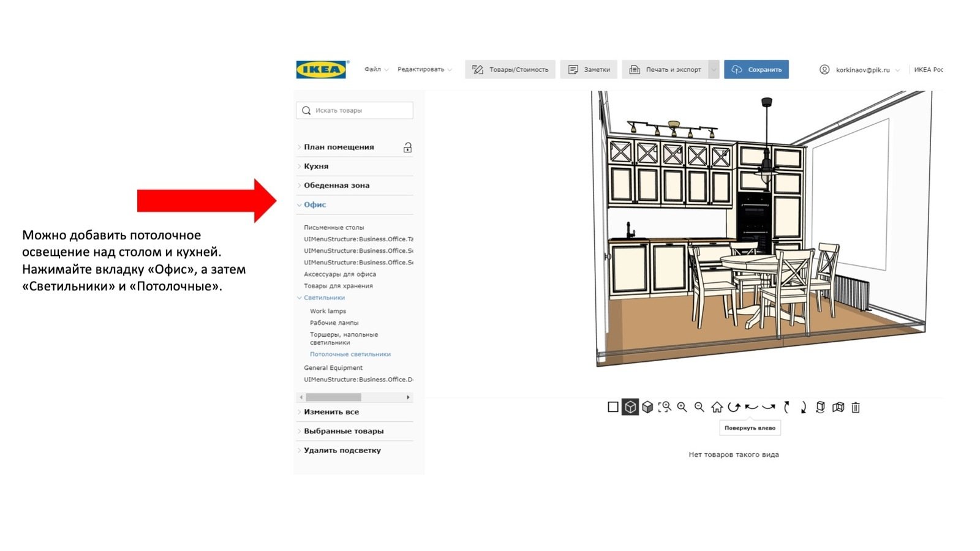
Task: Click the zoom to selection area icon
Action: click(665, 407)
